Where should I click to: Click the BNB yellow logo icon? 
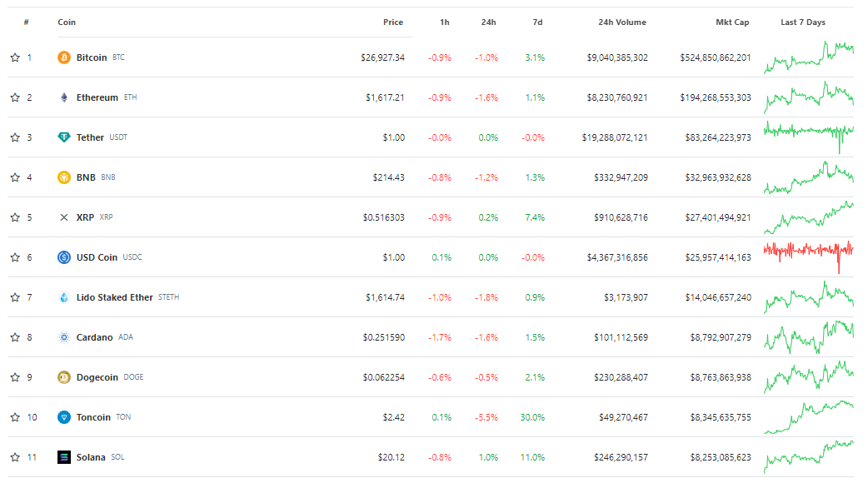pyautogui.click(x=64, y=177)
